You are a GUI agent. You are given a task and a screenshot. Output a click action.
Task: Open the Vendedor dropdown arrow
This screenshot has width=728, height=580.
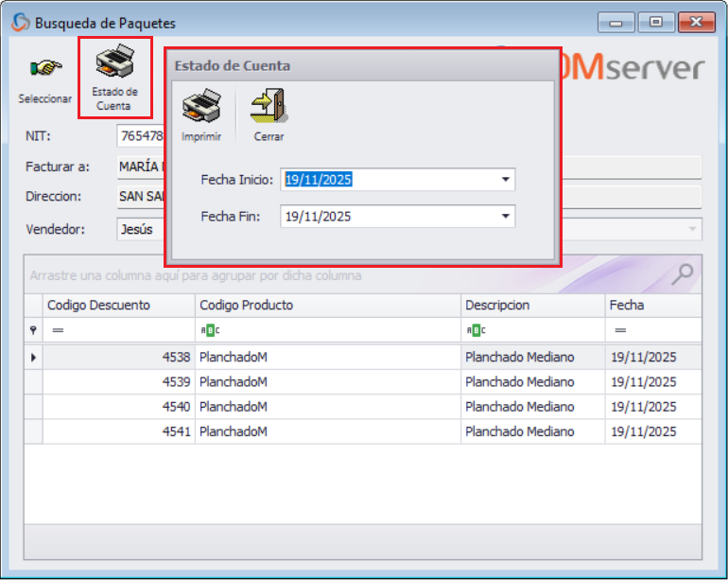[x=693, y=229]
